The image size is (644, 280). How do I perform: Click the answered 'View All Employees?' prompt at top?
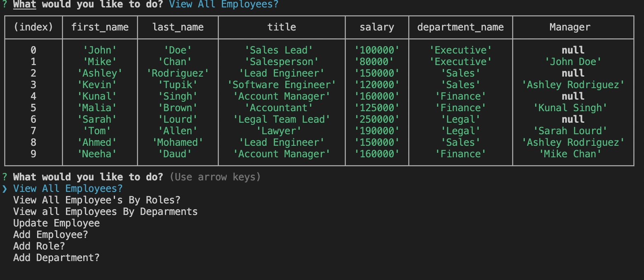point(224,5)
